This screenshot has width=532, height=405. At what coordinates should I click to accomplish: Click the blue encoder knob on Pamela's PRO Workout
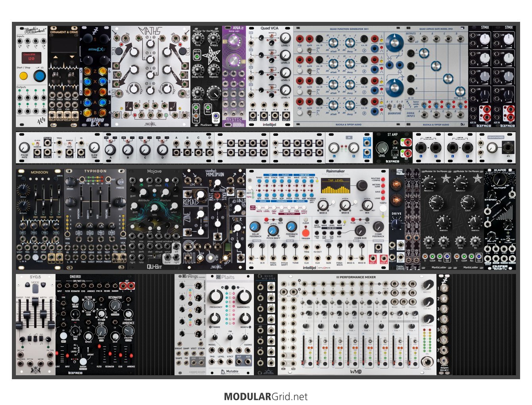click(39, 75)
